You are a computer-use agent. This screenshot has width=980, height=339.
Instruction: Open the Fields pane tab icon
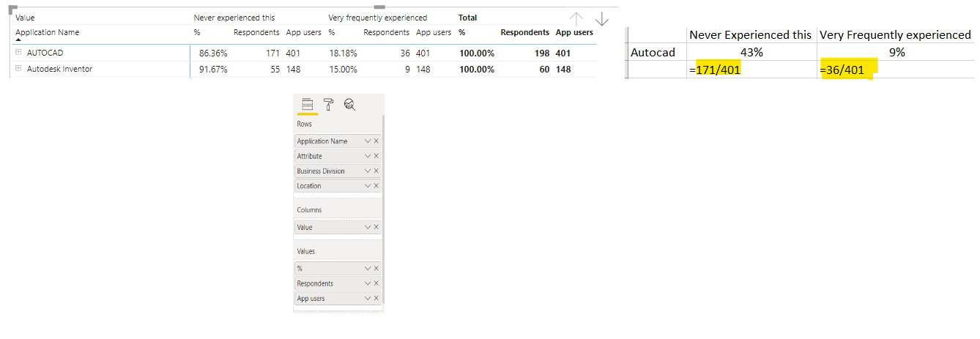tap(308, 104)
